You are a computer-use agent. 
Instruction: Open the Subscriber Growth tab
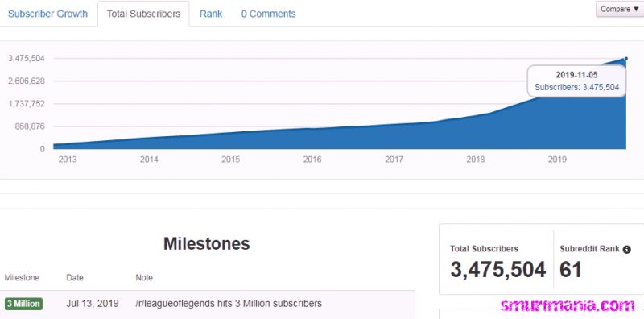(x=47, y=14)
